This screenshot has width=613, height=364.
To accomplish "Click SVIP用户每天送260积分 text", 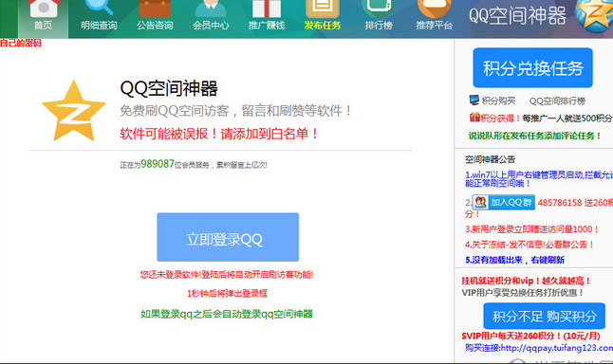I will point(530,336).
